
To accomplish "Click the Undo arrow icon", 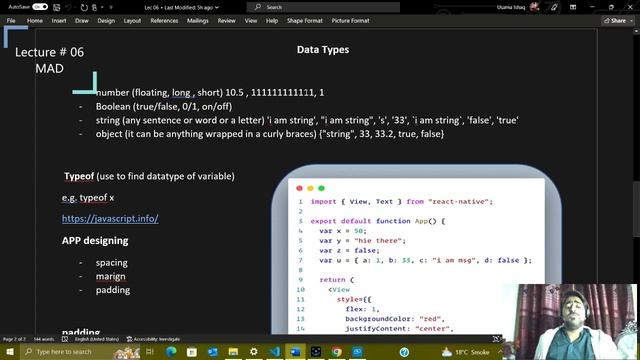I will click(x=69, y=7).
